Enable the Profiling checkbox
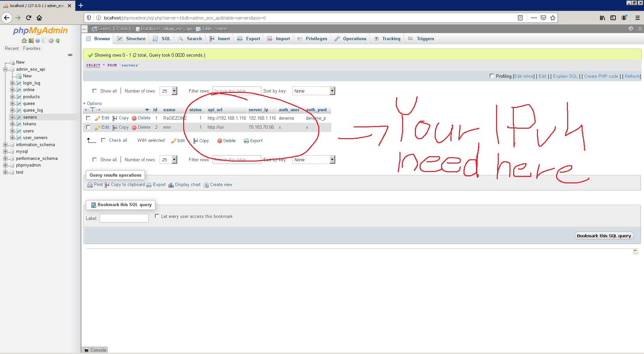 click(x=492, y=76)
